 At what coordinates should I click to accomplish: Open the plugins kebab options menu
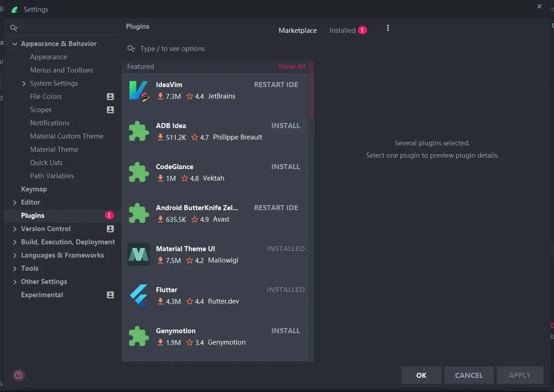388,28
